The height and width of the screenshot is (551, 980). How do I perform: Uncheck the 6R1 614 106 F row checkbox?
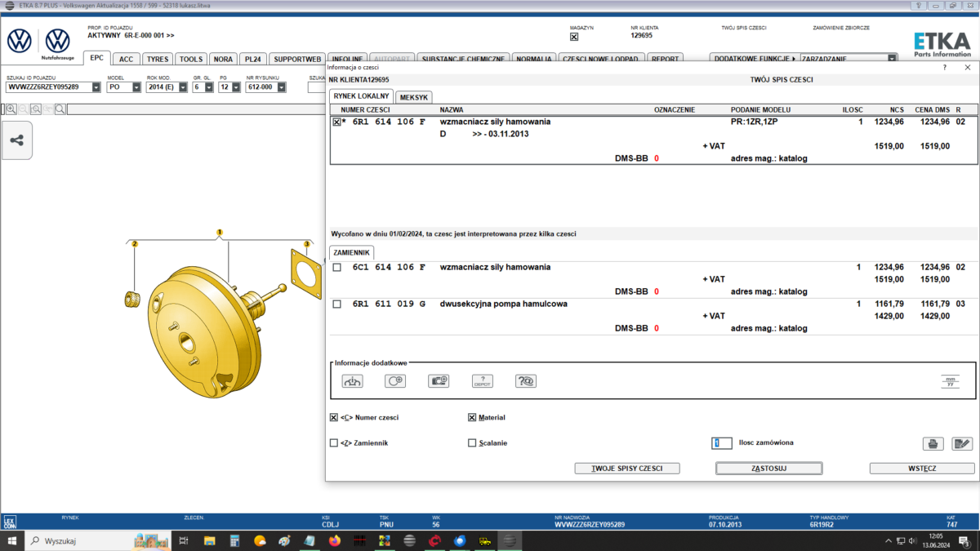[336, 122]
